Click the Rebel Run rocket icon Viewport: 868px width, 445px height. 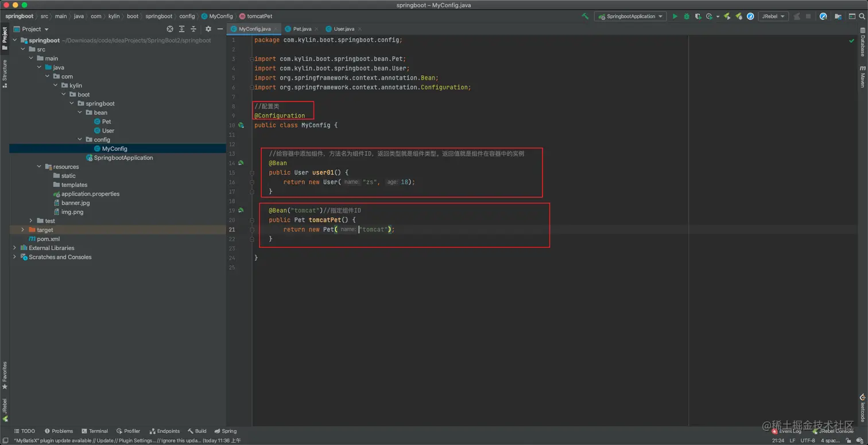pos(727,17)
